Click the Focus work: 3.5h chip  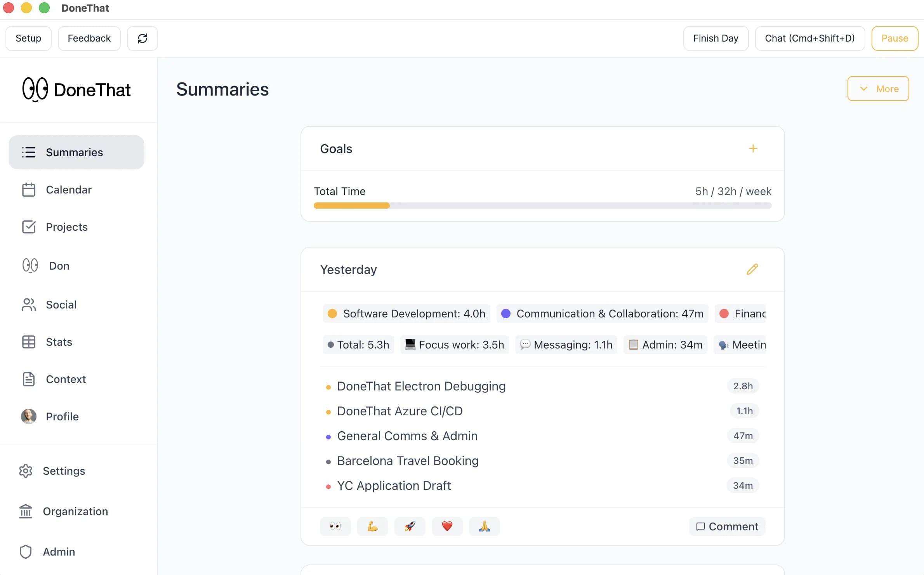[455, 345]
